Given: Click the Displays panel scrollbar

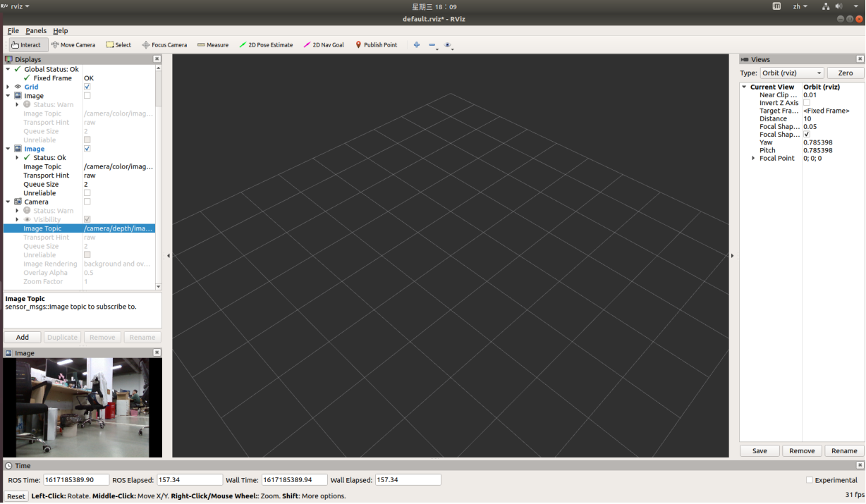Looking at the screenshot, I should coord(158,176).
